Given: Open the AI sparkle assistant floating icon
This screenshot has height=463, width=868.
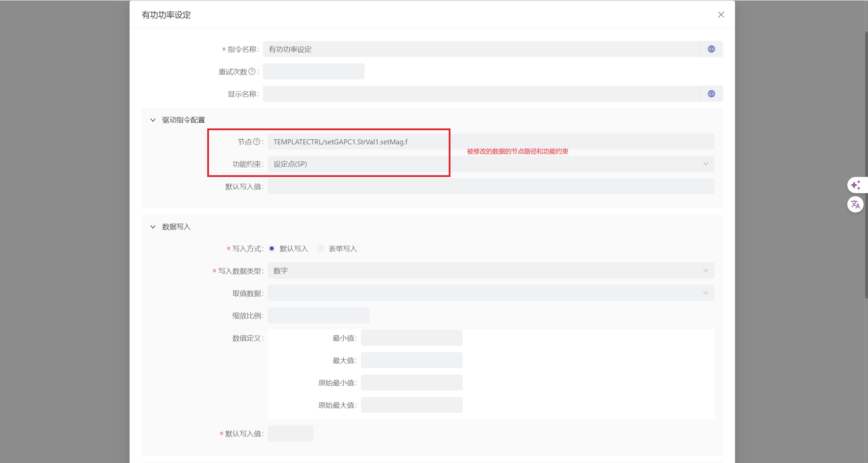Looking at the screenshot, I should tap(855, 185).
